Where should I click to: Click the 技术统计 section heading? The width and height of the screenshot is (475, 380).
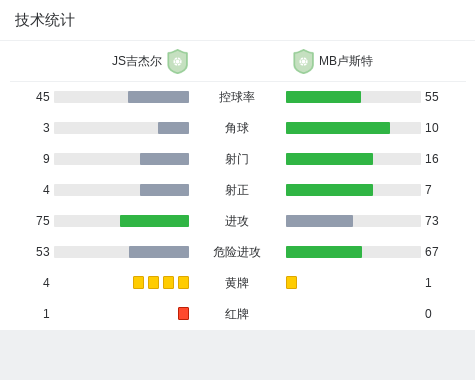[x=45, y=20]
